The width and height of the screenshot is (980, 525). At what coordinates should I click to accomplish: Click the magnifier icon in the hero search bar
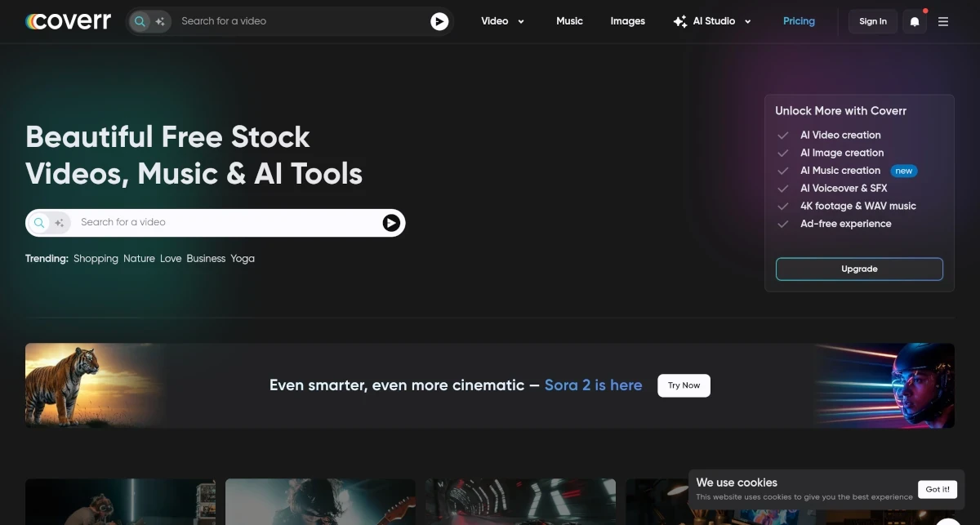click(38, 222)
